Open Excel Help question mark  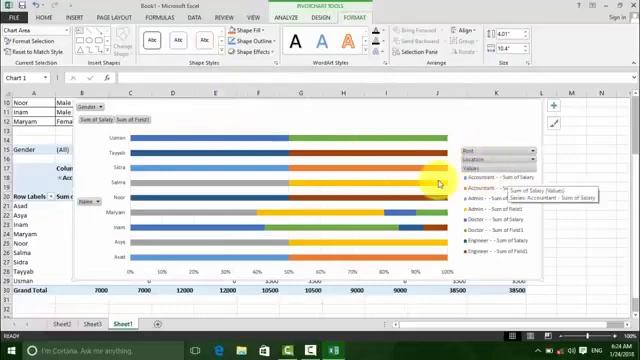[x=578, y=5]
